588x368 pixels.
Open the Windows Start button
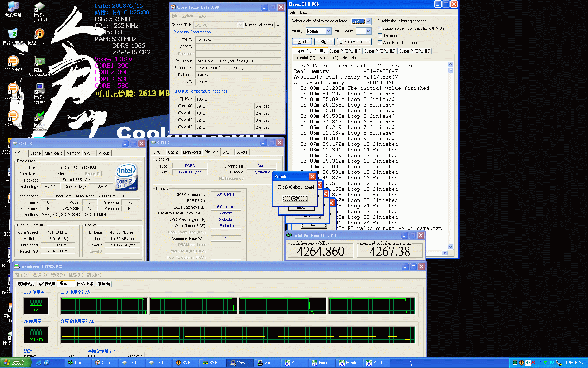coord(15,363)
